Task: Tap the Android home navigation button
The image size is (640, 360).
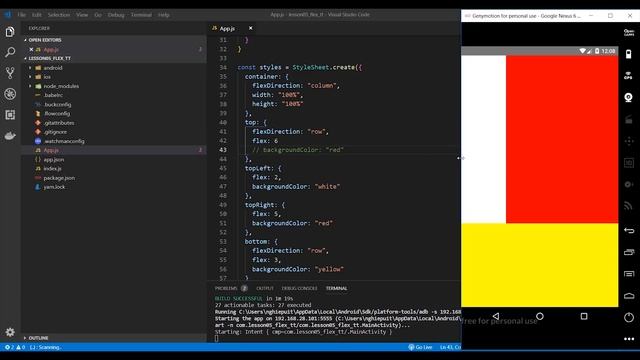Action: (x=540, y=316)
